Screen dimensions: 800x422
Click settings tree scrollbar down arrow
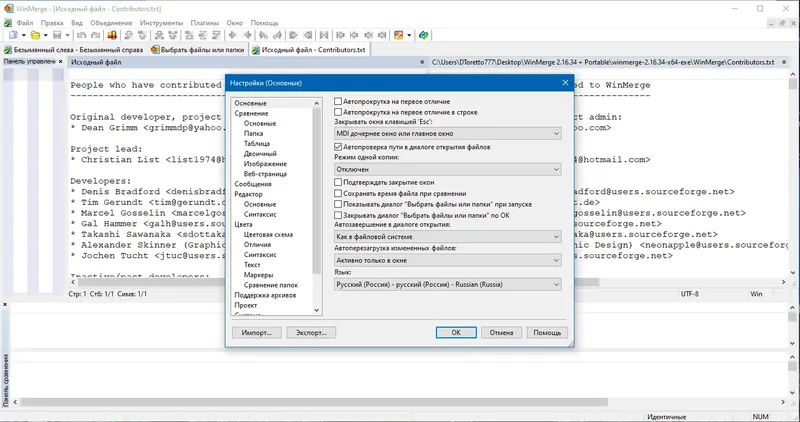coord(316,310)
